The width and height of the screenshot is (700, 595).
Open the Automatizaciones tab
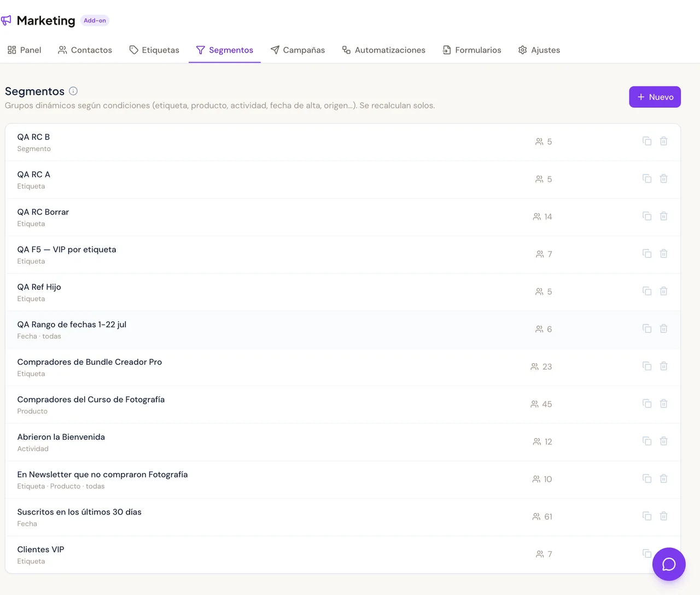click(383, 50)
